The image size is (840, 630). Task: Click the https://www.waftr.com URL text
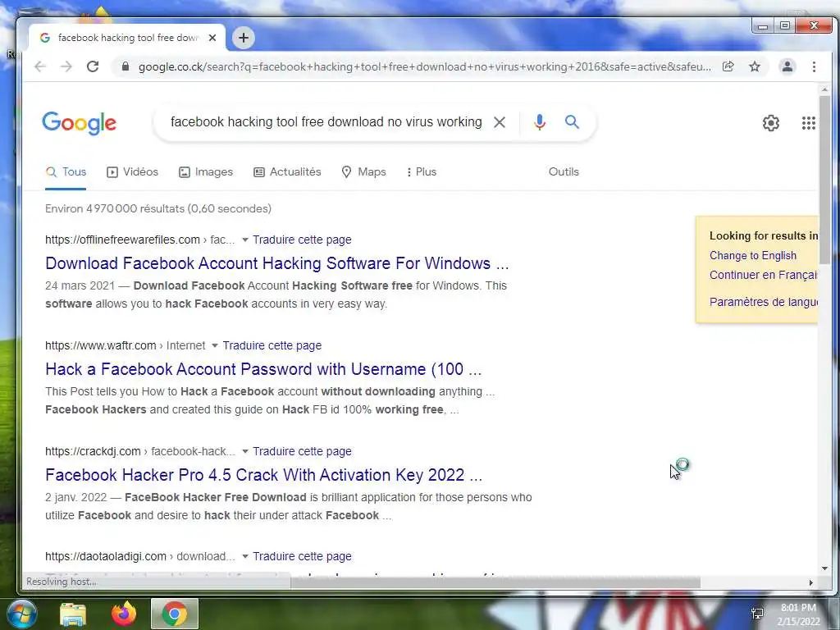[101, 346]
